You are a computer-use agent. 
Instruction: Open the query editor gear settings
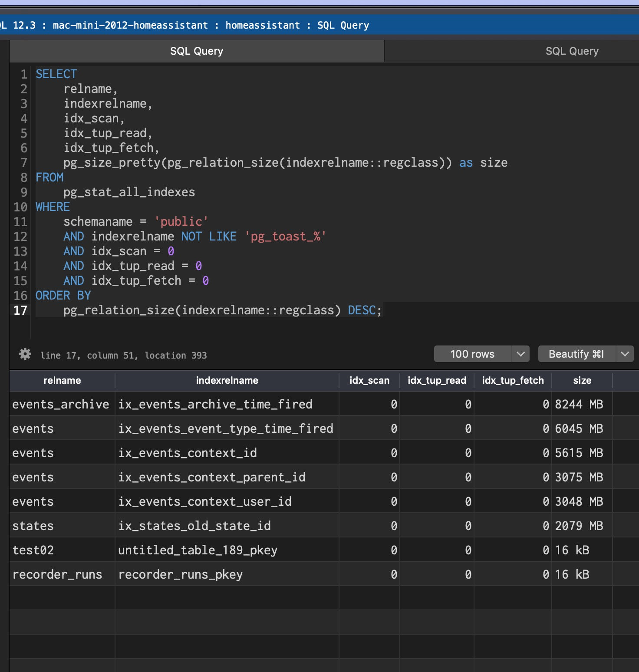click(25, 354)
